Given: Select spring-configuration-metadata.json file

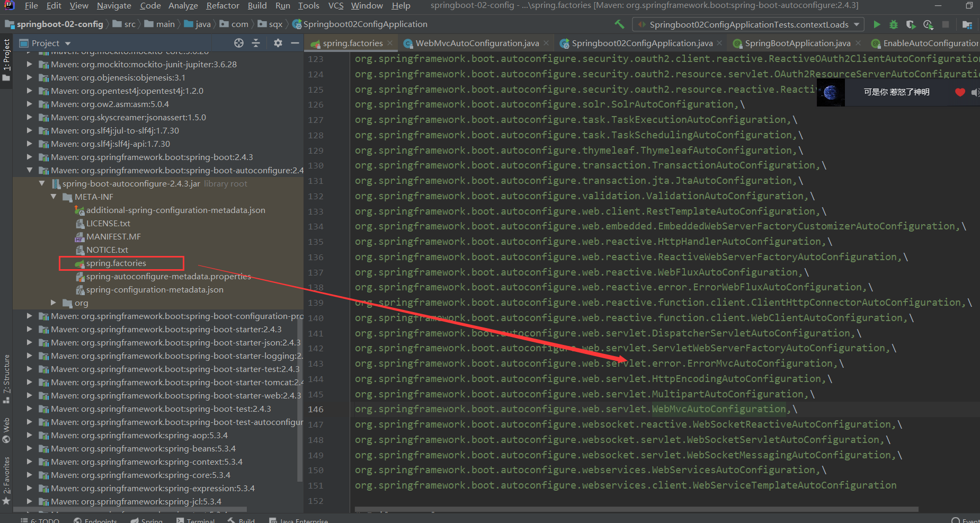Looking at the screenshot, I should pyautogui.click(x=155, y=289).
